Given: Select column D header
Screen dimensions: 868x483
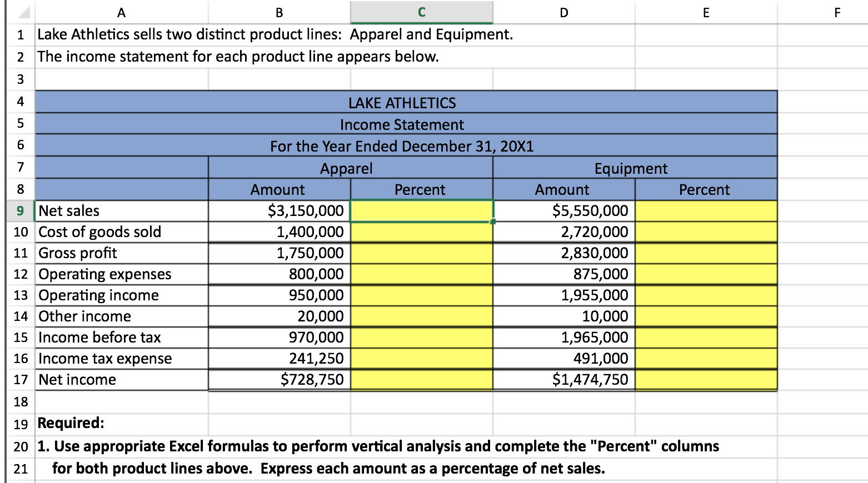Looking at the screenshot, I should pos(564,12).
